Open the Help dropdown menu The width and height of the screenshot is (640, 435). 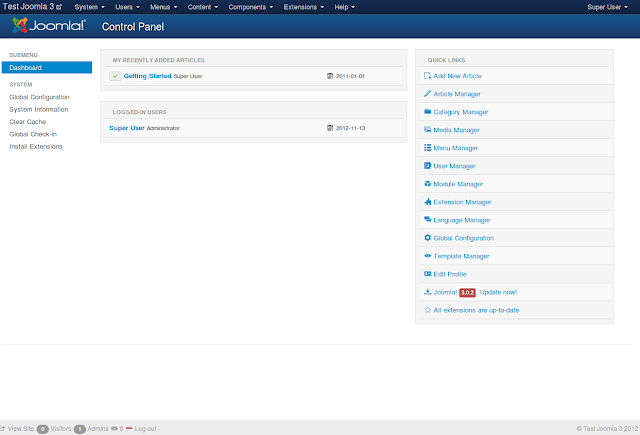point(344,7)
